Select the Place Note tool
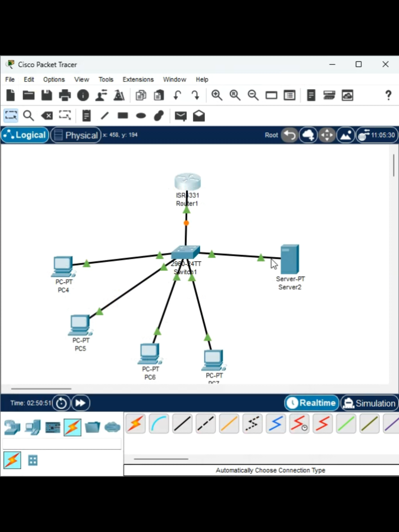399x532 pixels. [86, 116]
